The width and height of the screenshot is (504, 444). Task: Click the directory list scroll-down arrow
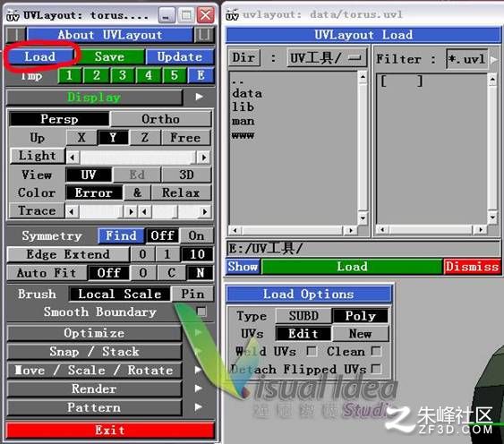coord(363,218)
